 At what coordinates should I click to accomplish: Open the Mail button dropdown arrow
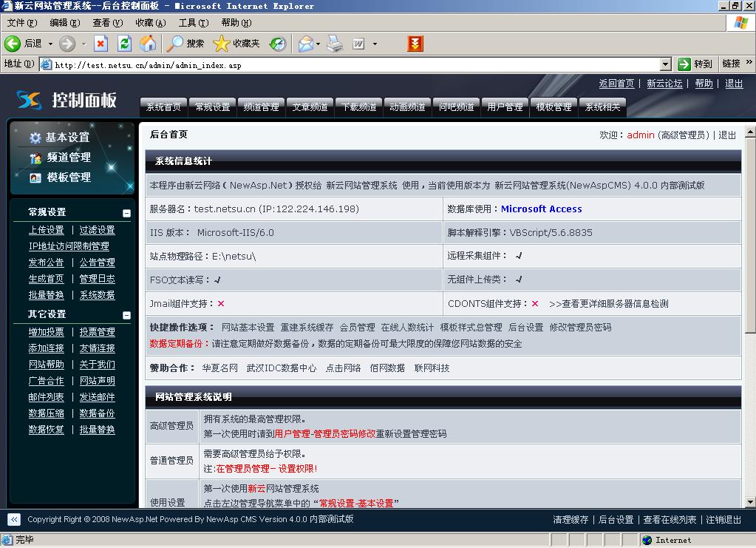click(x=319, y=44)
